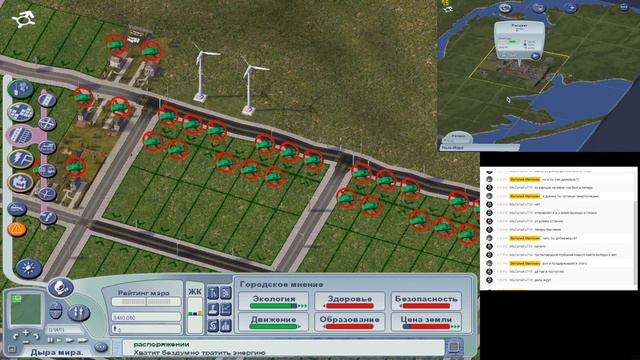The height and width of the screenshot is (360, 640).
Task: Open the landscaping and tree tools menu
Action: pos(20,89)
